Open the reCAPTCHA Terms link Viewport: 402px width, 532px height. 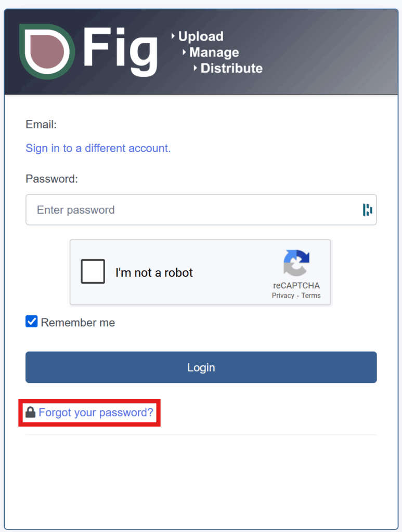(x=311, y=296)
